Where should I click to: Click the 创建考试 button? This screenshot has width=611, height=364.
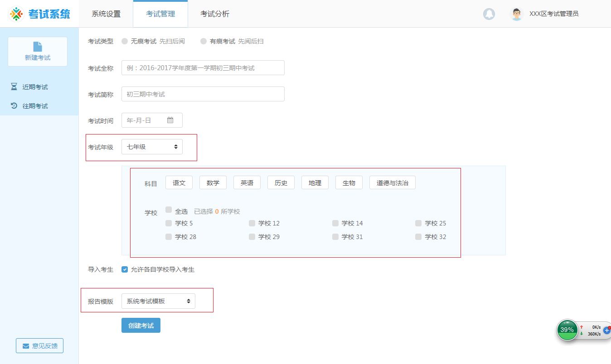[141, 325]
